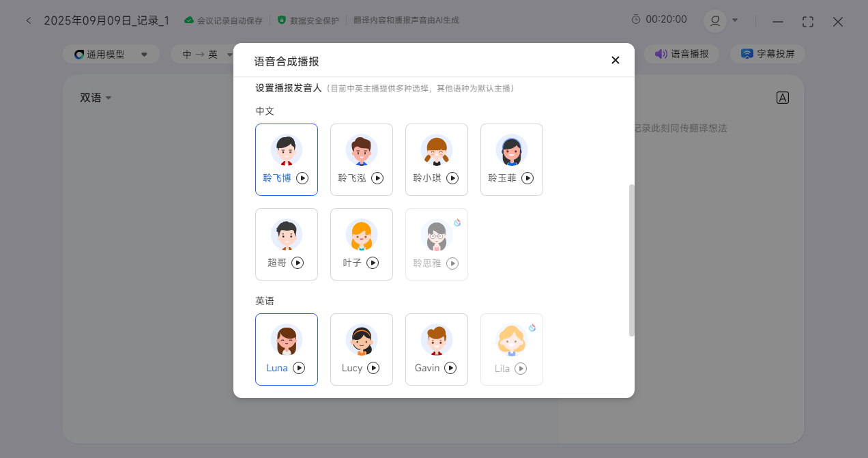Choose the Gavin avatar as English speaker
Image resolution: width=868 pixels, height=458 pixels.
point(436,341)
